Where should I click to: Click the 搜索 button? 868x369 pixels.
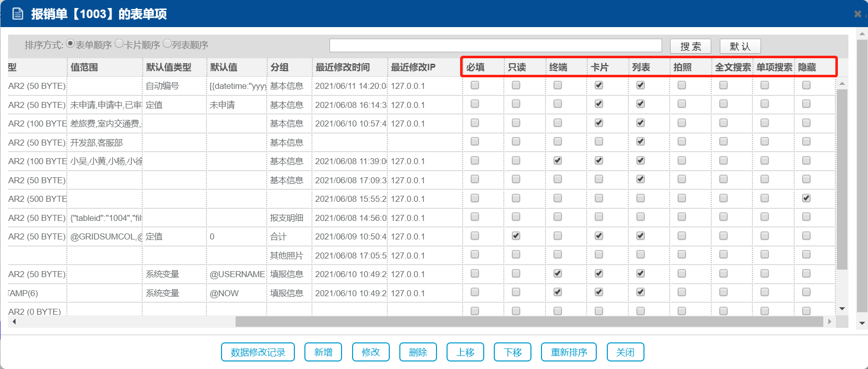click(690, 46)
